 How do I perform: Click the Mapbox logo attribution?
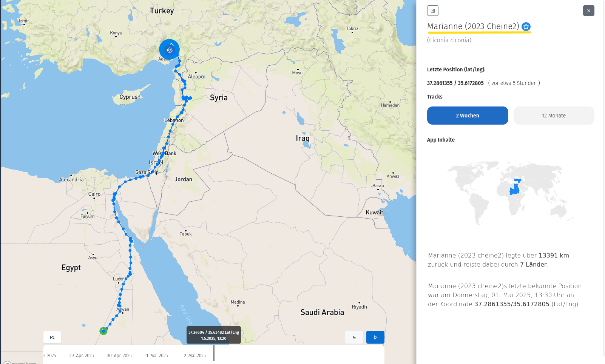tap(20, 362)
